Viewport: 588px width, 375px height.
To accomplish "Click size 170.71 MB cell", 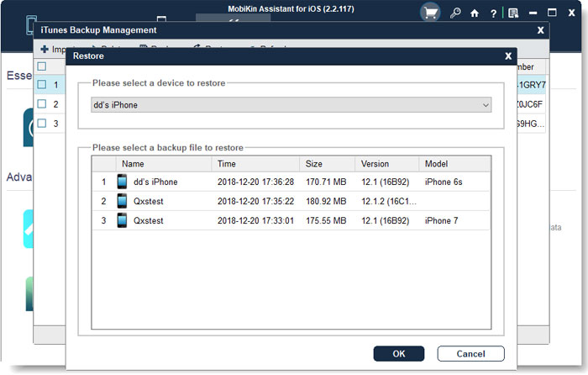I will (326, 182).
